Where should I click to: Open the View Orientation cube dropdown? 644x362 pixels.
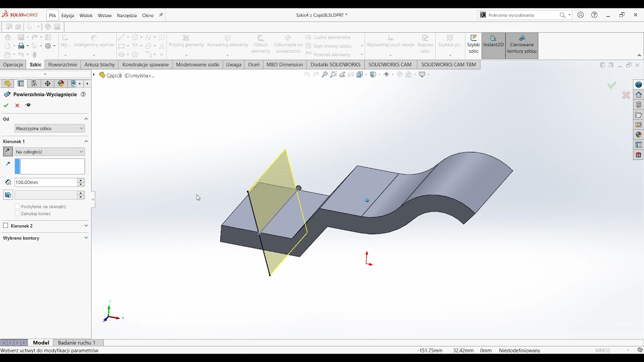tap(360, 74)
